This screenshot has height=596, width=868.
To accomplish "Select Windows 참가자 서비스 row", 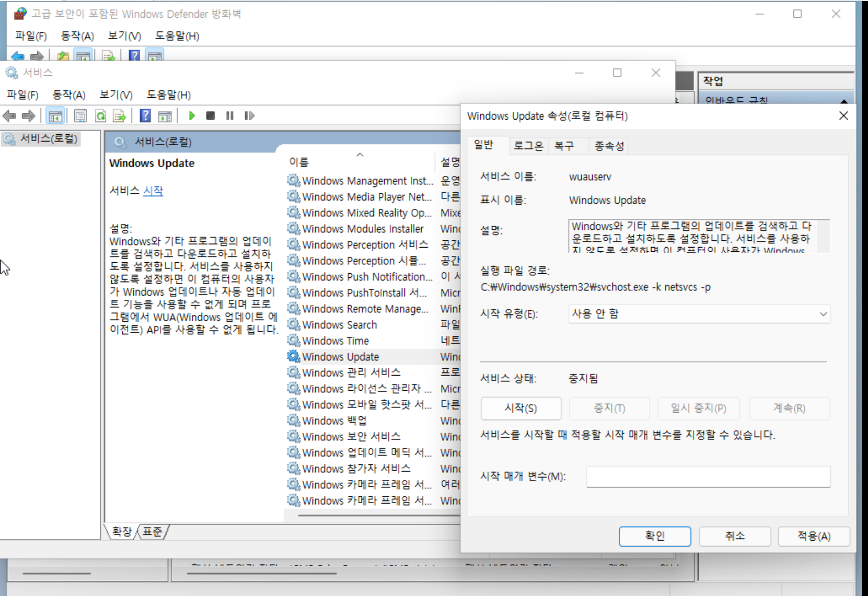I will tap(373, 469).
